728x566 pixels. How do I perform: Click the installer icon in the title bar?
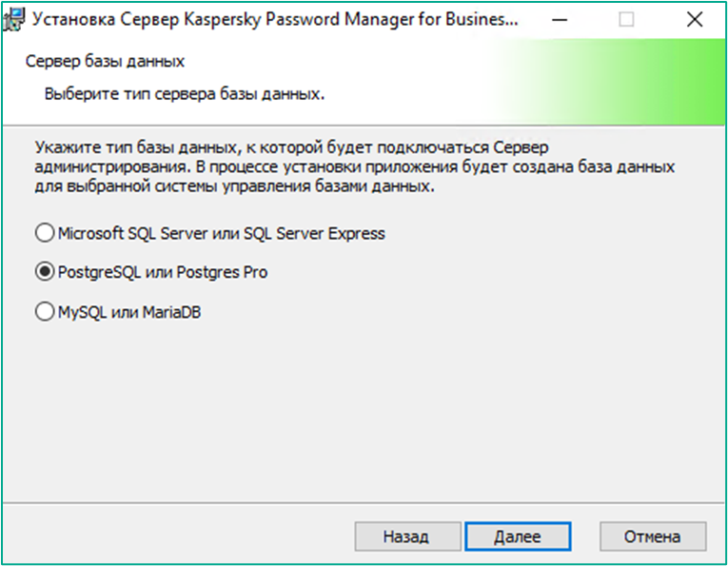pyautogui.click(x=14, y=19)
